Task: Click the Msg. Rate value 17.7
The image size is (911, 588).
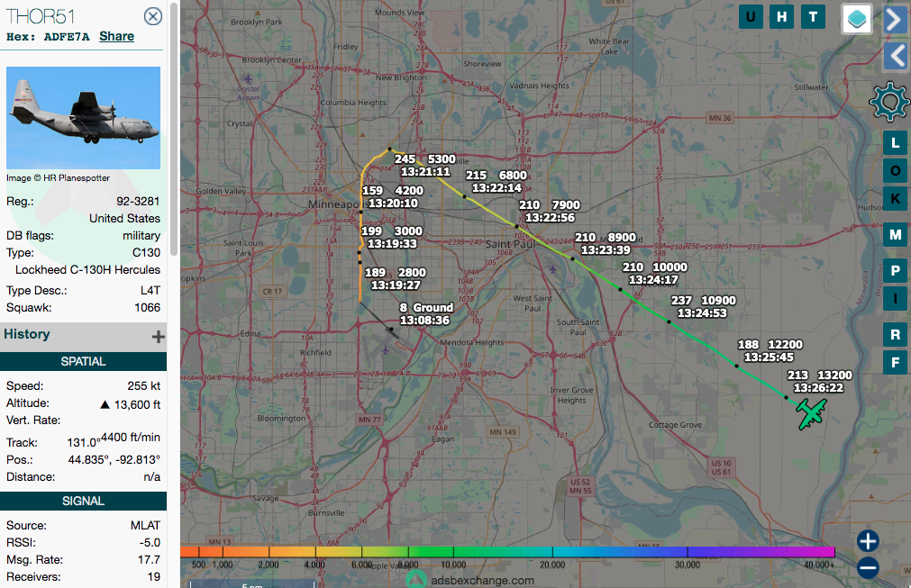Action: (x=150, y=559)
